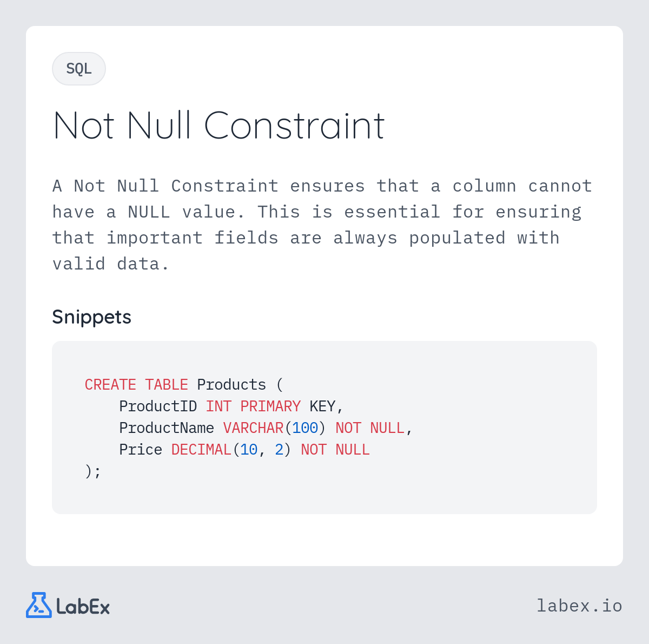The height and width of the screenshot is (644, 649).
Task: Click the VARCHAR type keyword
Action: click(x=253, y=428)
